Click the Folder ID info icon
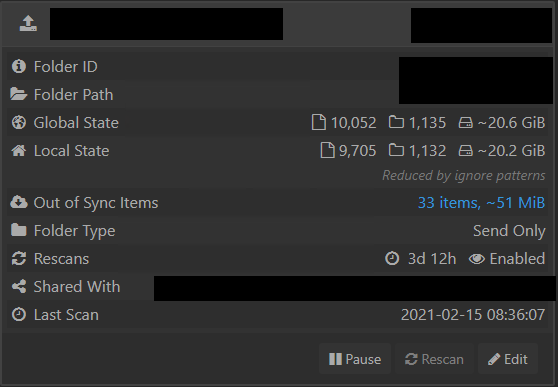This screenshot has width=560, height=388. click(x=19, y=66)
